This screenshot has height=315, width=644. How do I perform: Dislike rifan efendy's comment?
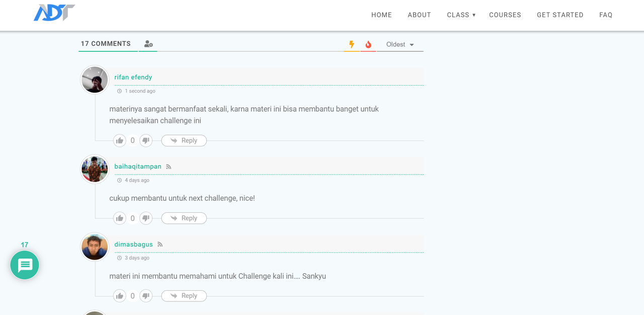(146, 140)
